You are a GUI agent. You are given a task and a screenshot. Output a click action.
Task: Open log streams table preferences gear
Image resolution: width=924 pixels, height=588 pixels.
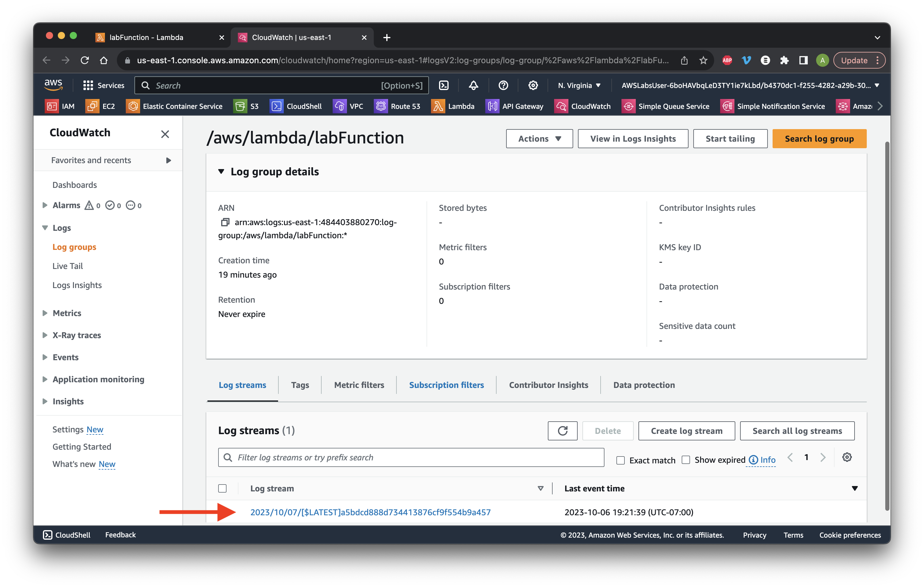coord(847,457)
